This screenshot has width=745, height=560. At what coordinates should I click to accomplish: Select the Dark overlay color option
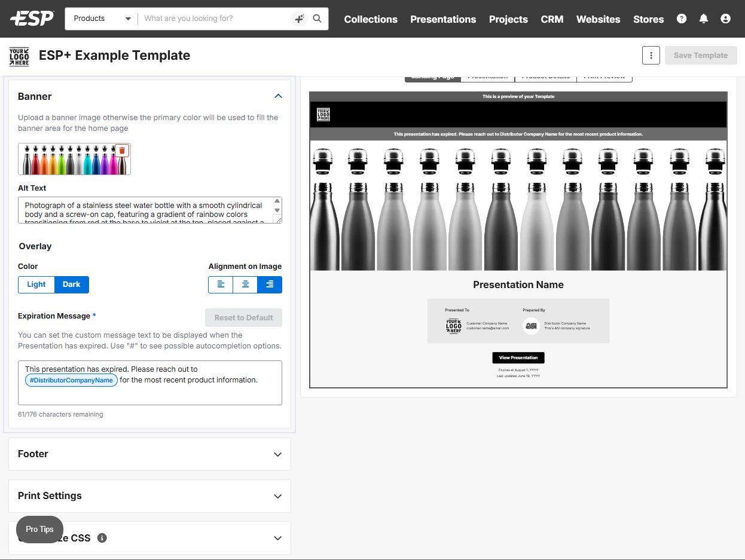(x=72, y=284)
